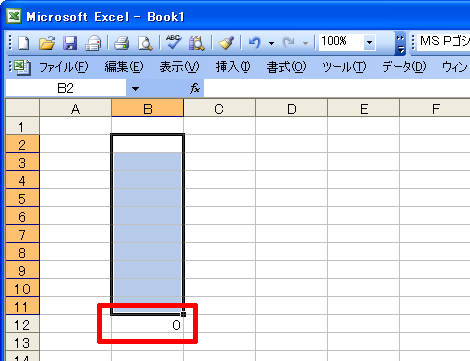Run the ABC spelling check icon
470x361 pixels.
174,42
